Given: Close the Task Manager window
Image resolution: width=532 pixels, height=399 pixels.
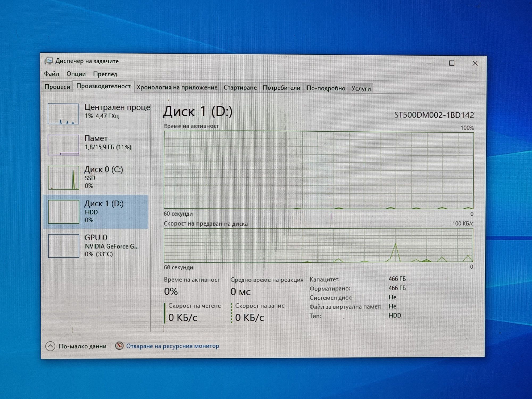Looking at the screenshot, I should click(x=475, y=63).
